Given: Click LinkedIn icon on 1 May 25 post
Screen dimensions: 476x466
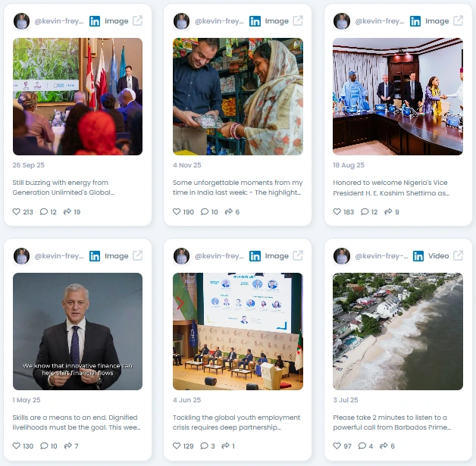Looking at the screenshot, I should pyautogui.click(x=95, y=256).
